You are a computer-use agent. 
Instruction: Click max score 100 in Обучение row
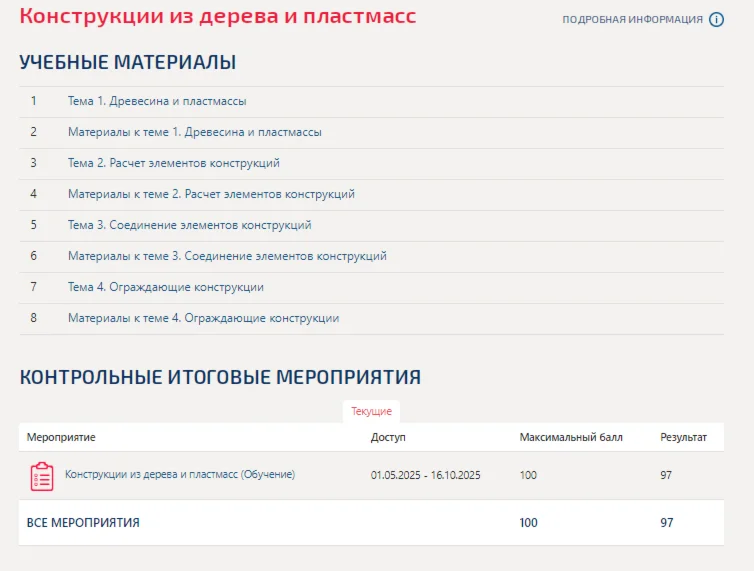pos(528,475)
